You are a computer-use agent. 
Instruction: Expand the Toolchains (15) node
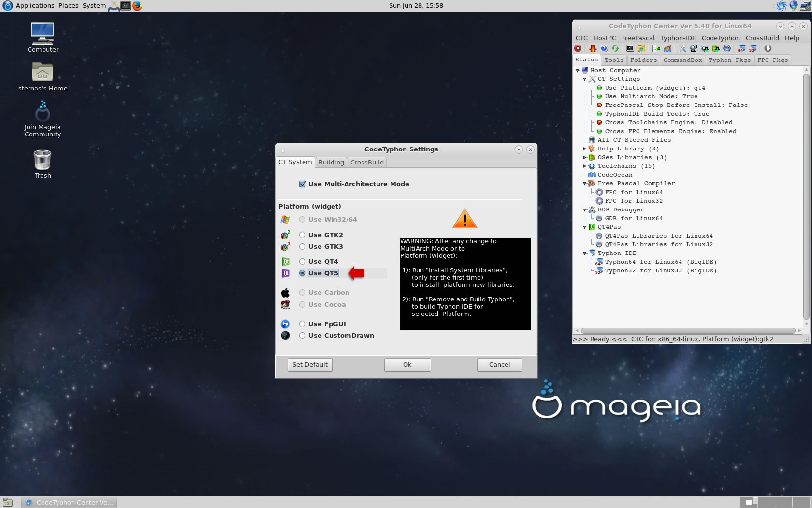584,166
